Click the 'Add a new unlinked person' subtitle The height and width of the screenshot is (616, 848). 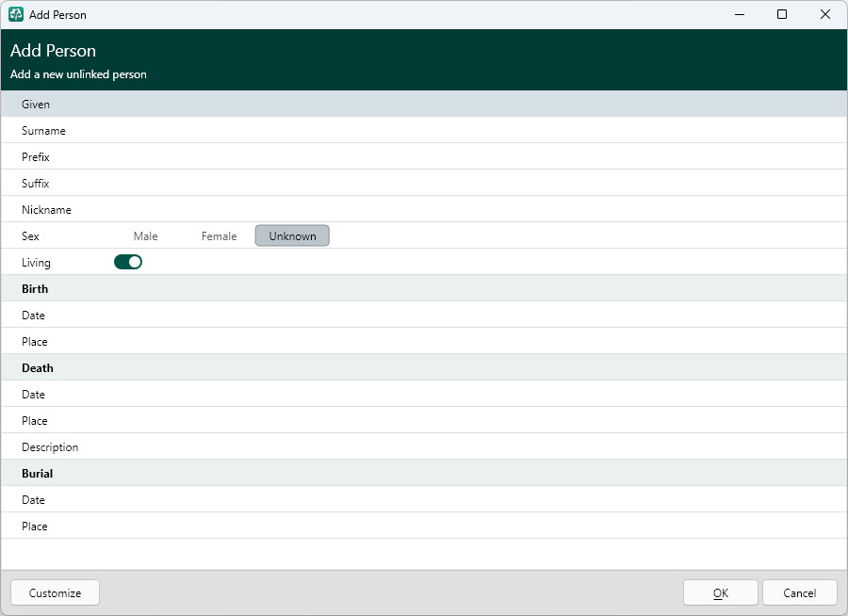[78, 74]
